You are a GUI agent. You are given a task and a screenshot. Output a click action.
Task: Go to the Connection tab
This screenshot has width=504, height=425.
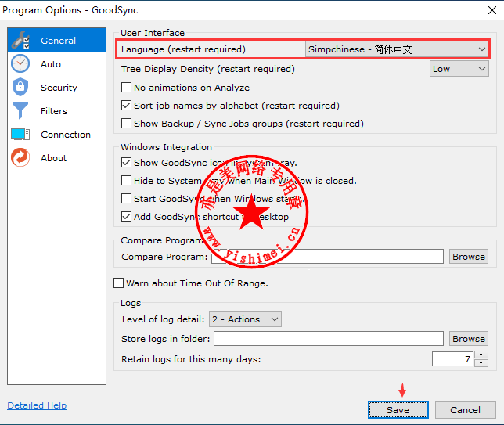pos(56,135)
